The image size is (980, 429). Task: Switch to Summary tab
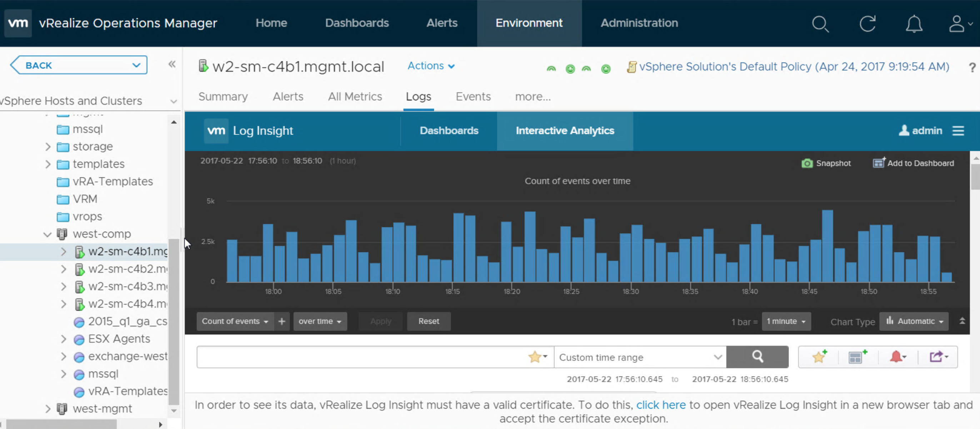click(223, 97)
